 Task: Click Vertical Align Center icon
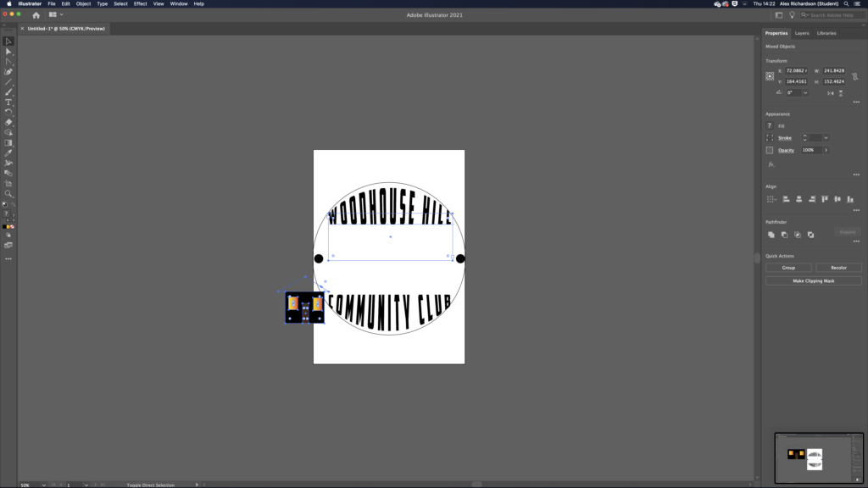click(x=837, y=199)
